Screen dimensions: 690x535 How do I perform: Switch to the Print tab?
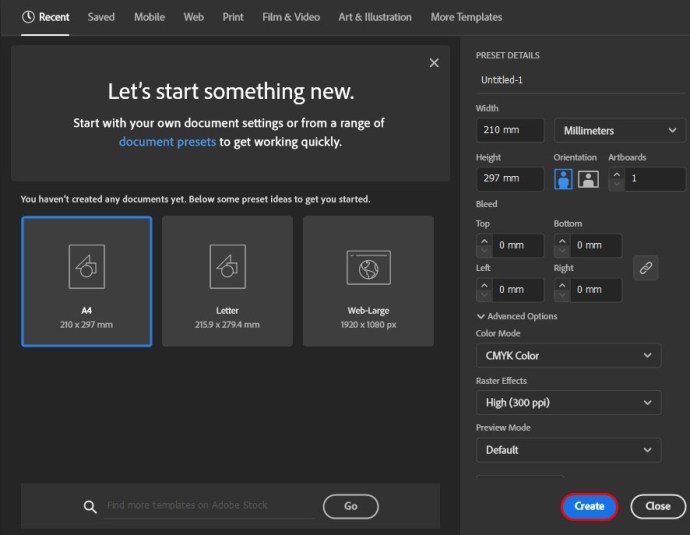tap(233, 17)
